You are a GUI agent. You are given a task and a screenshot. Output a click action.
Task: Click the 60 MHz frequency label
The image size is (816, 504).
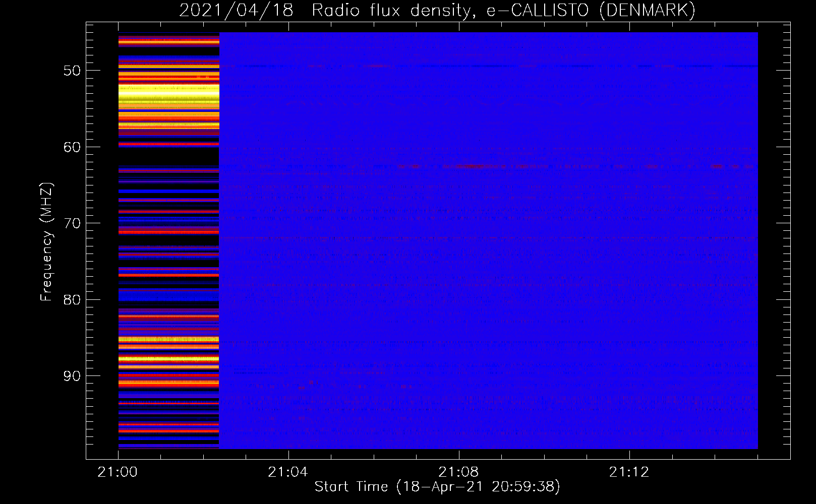(x=72, y=147)
